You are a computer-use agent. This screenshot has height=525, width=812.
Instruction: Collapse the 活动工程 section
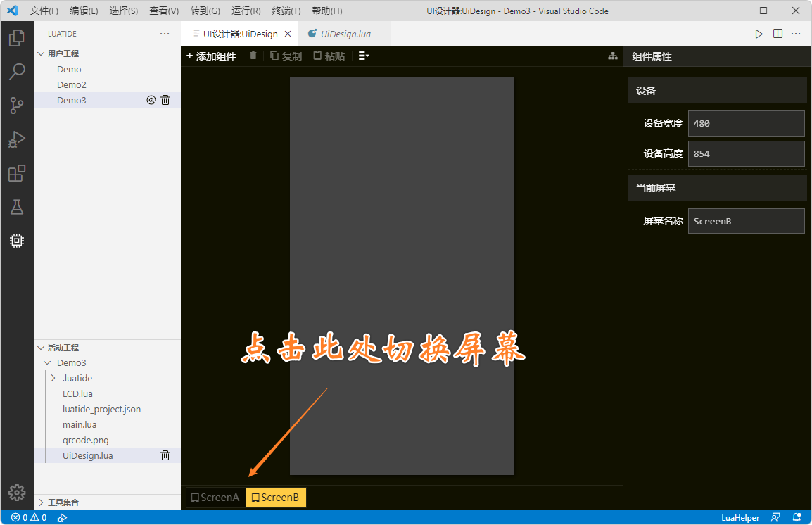click(41, 348)
